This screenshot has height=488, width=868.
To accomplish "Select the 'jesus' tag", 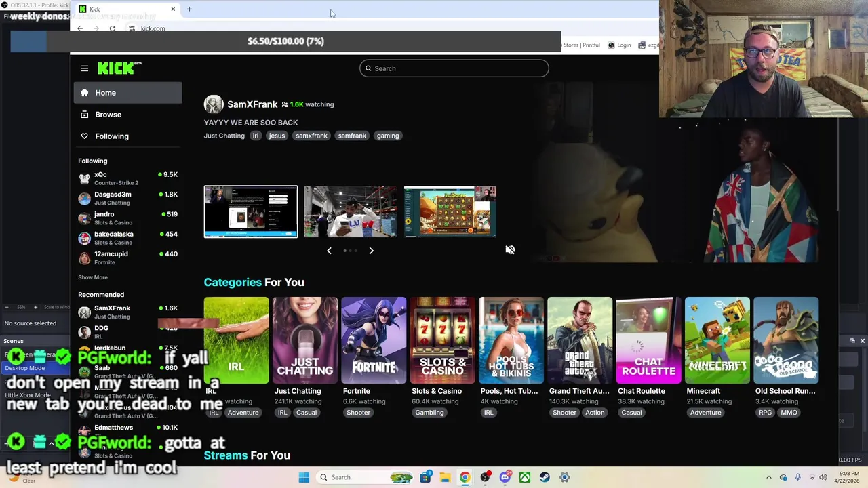I will (277, 136).
